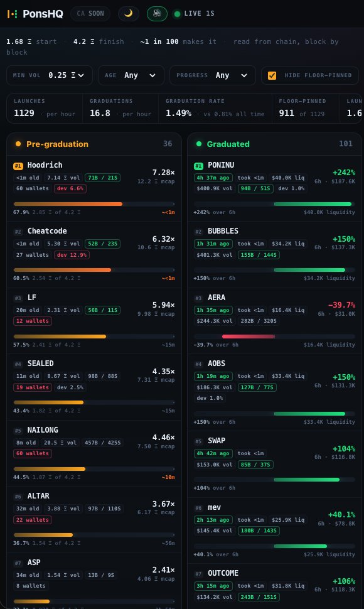Open the Hoodrich token name
This screenshot has width=364, height=609.
click(45, 165)
